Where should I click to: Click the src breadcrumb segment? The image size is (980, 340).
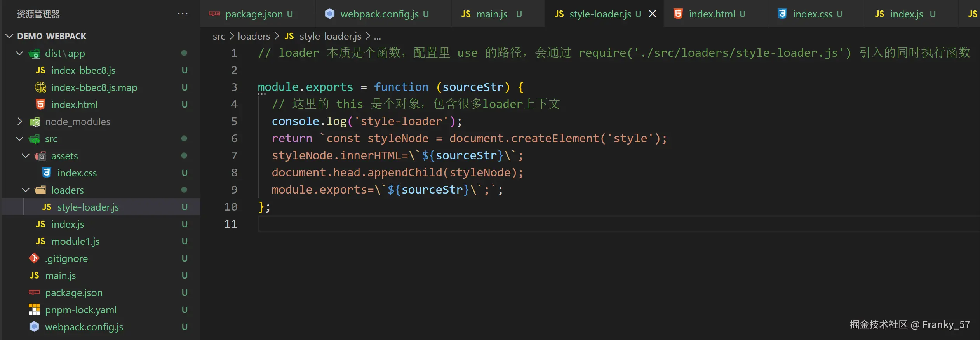point(219,37)
